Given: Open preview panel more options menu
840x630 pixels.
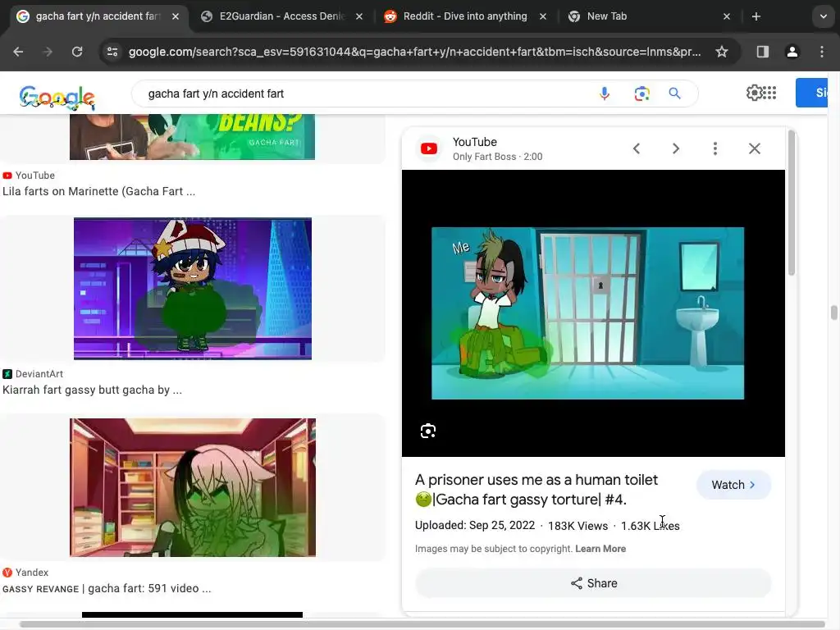Looking at the screenshot, I should point(714,148).
